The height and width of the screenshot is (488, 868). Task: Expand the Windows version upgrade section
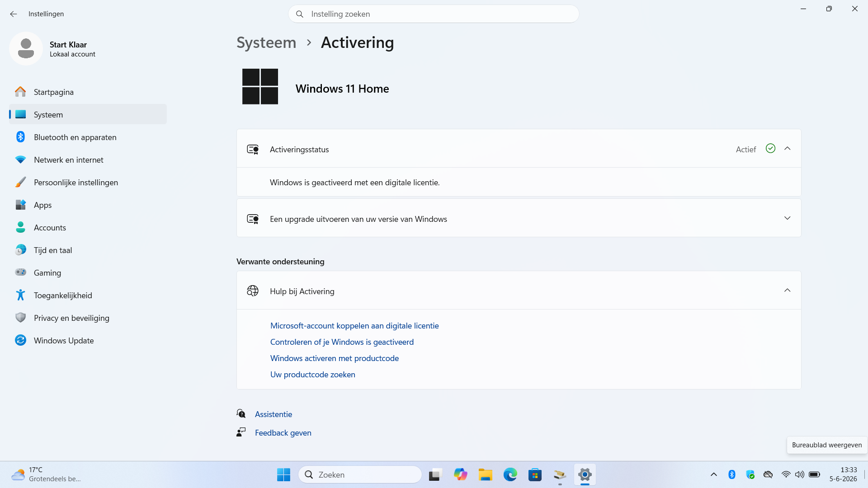[787, 218]
